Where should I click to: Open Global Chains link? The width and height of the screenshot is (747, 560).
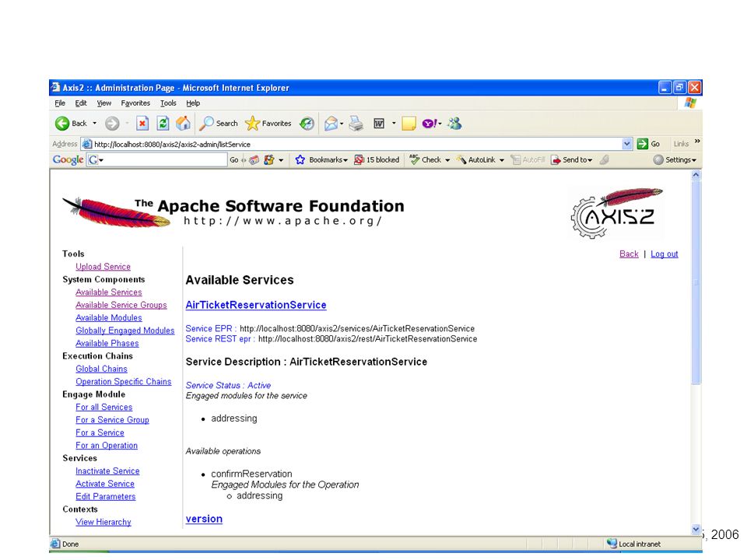pyautogui.click(x=101, y=369)
